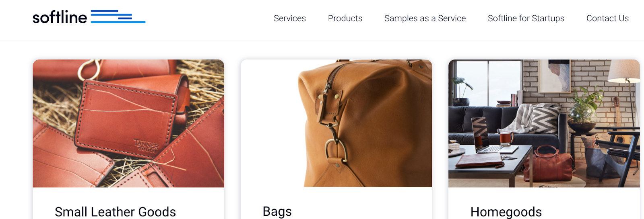Viewport: 644px width, 219px height.
Task: Open the Softline for Startups link
Action: pyautogui.click(x=526, y=18)
